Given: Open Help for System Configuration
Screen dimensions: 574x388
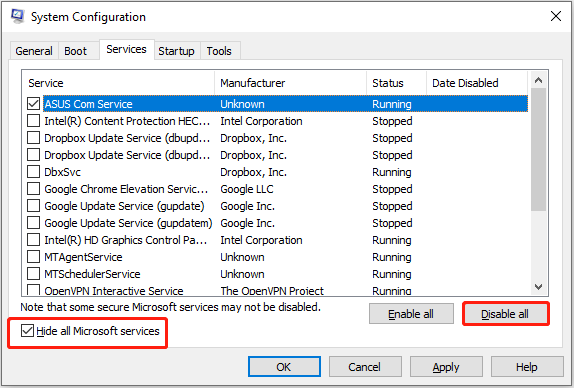Looking at the screenshot, I should 527,367.
